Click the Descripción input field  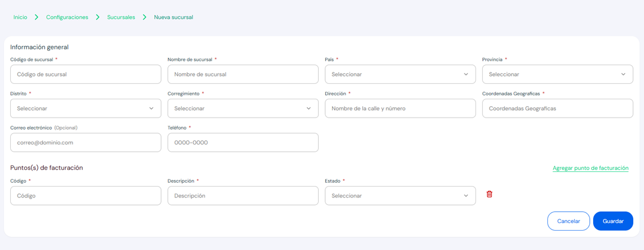point(243,196)
